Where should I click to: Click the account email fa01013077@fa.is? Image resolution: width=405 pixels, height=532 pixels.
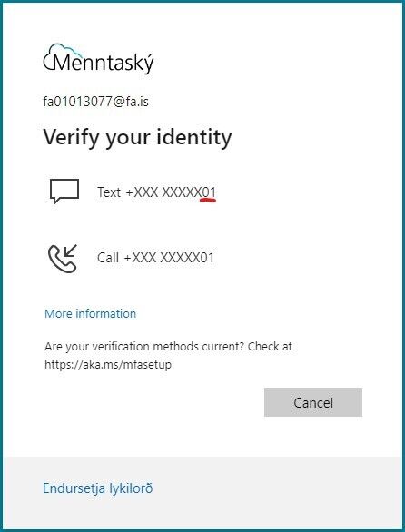[x=96, y=102]
